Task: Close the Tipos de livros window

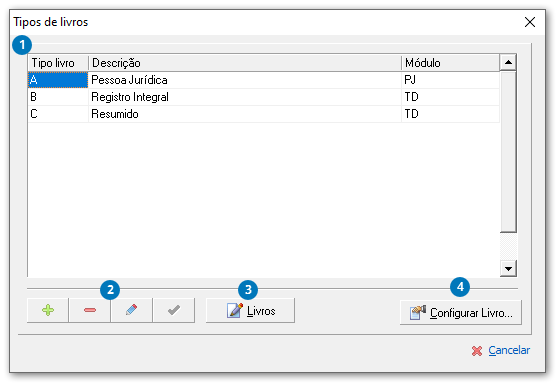Action: [530, 22]
